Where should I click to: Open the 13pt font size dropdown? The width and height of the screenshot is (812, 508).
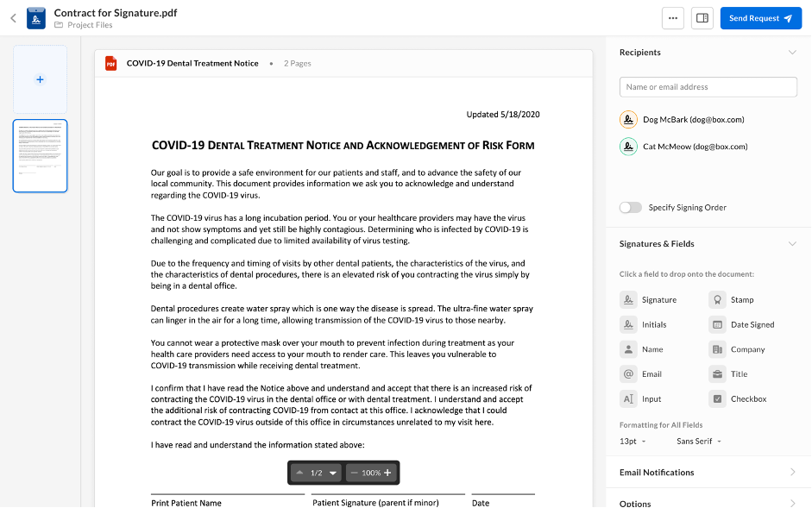click(x=634, y=442)
